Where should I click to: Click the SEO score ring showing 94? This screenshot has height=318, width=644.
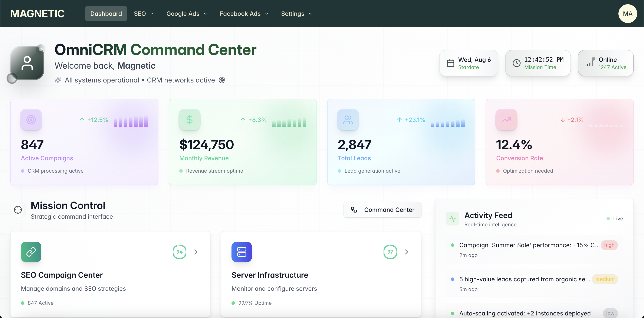pyautogui.click(x=179, y=252)
